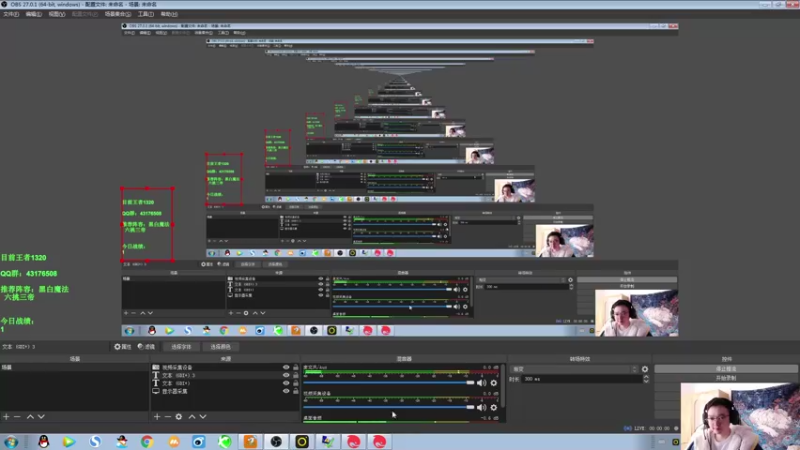Toggle lock on 文本 (GDI+) 3 source

point(295,376)
